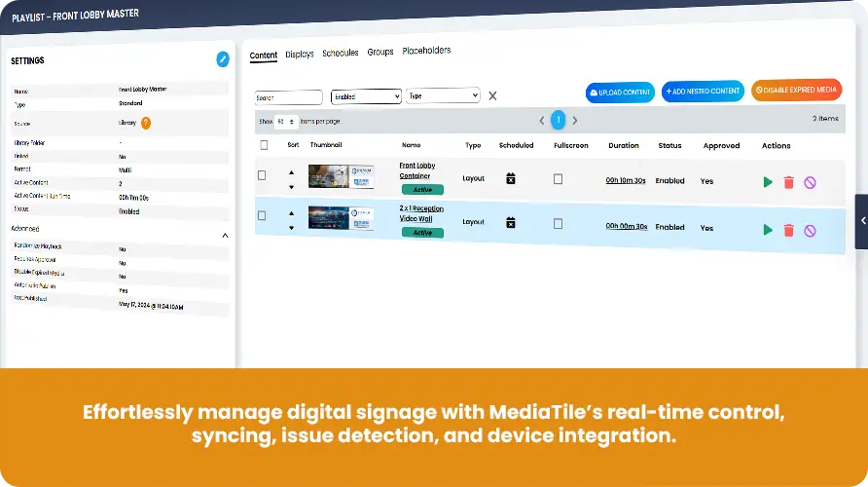Select page 1 in pagination
This screenshot has height=487, width=868.
tap(558, 120)
